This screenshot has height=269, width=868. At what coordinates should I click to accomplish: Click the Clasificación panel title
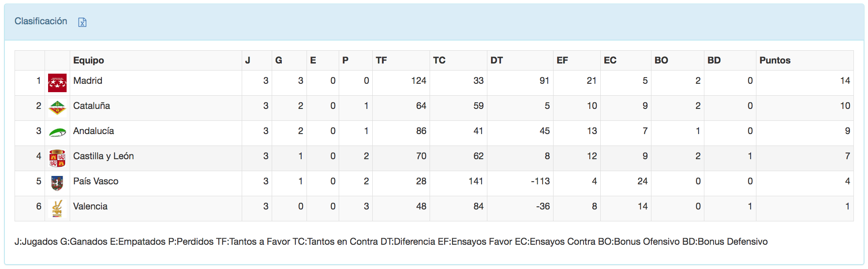[x=41, y=21]
